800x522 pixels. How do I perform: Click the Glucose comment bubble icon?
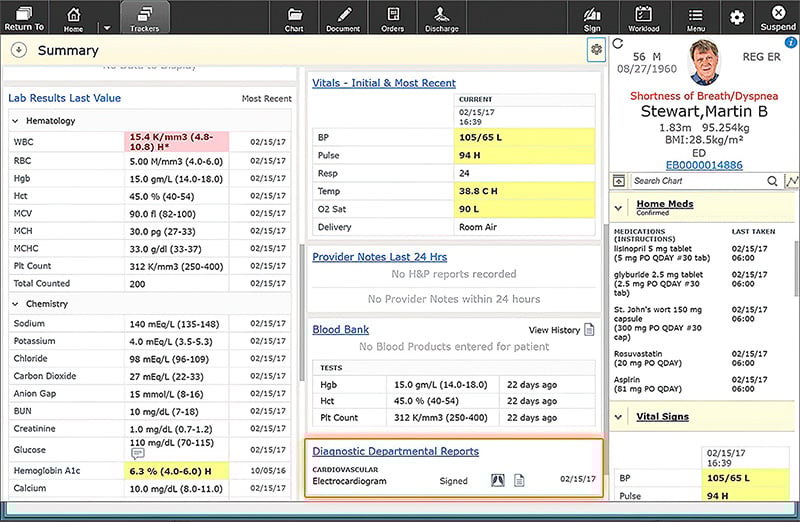pos(137,453)
